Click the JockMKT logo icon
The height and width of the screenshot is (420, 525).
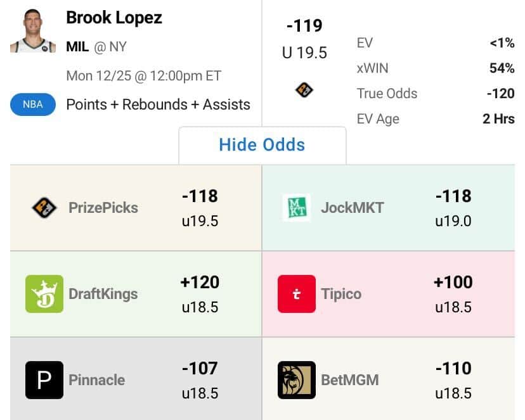[x=296, y=207]
